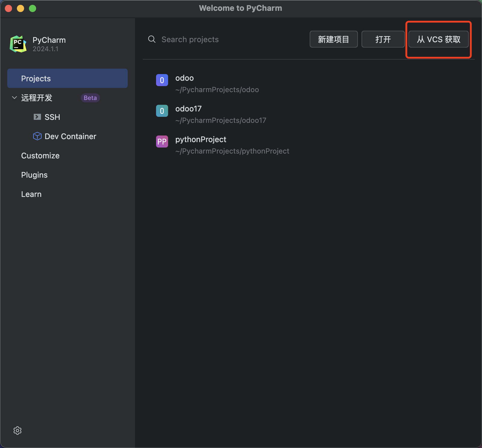Click the 从 VCS 获取 button
The width and height of the screenshot is (482, 448).
click(439, 39)
